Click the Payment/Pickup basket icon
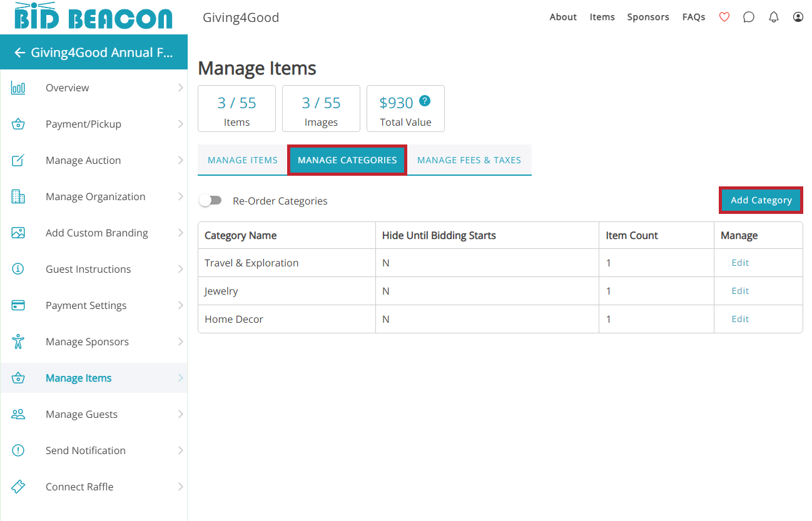The width and height of the screenshot is (812, 521). pyautogui.click(x=18, y=124)
